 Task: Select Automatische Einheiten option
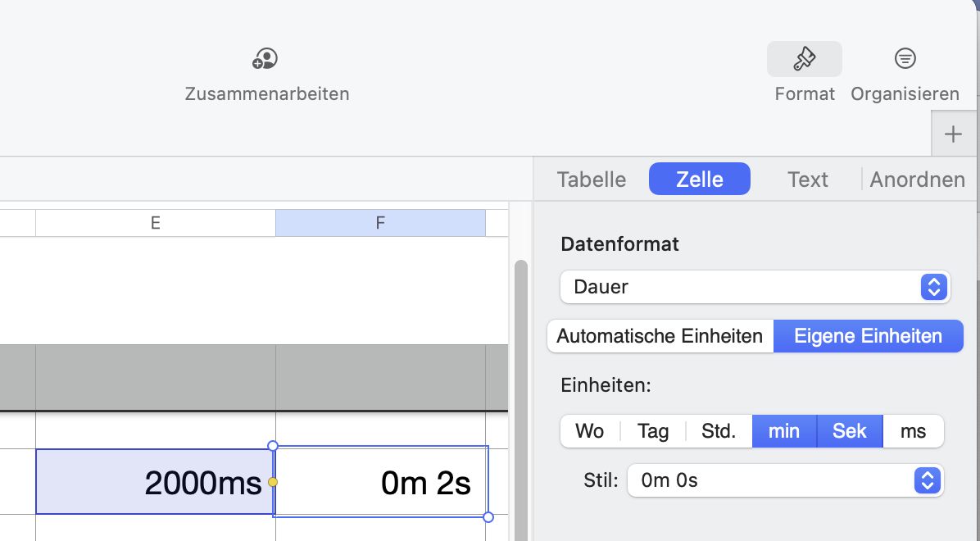660,336
